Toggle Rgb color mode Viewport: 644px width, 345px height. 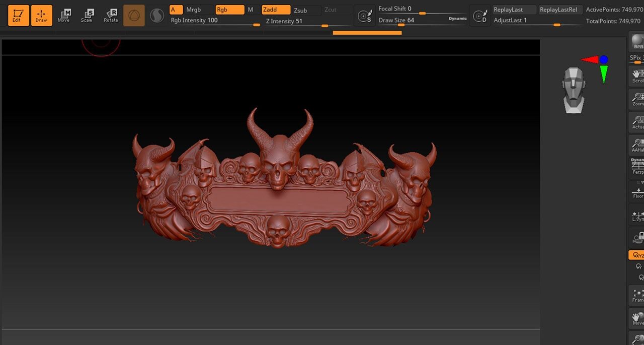coord(229,10)
